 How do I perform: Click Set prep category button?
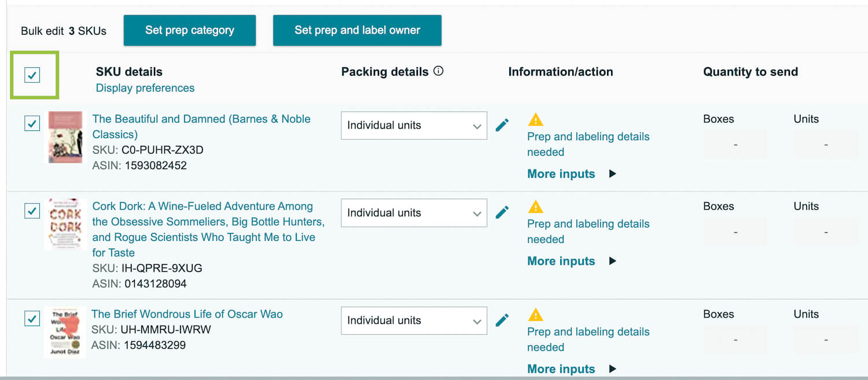190,30
